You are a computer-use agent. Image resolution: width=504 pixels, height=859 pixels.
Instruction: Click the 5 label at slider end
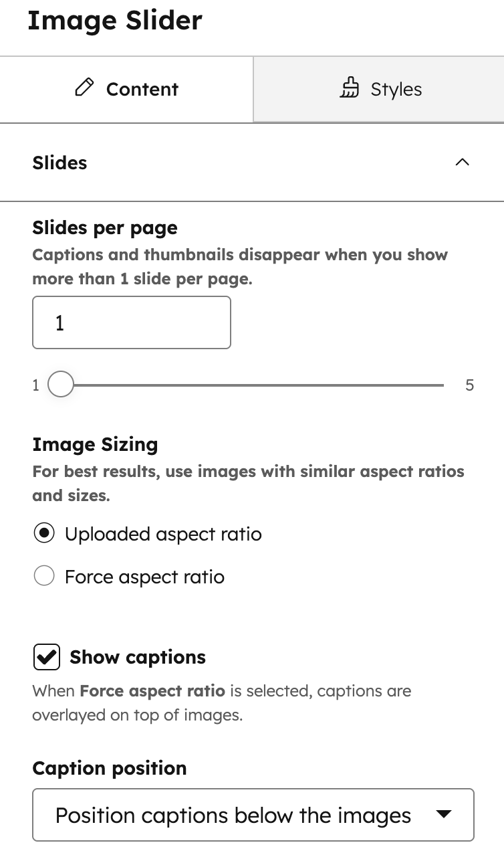tap(470, 385)
